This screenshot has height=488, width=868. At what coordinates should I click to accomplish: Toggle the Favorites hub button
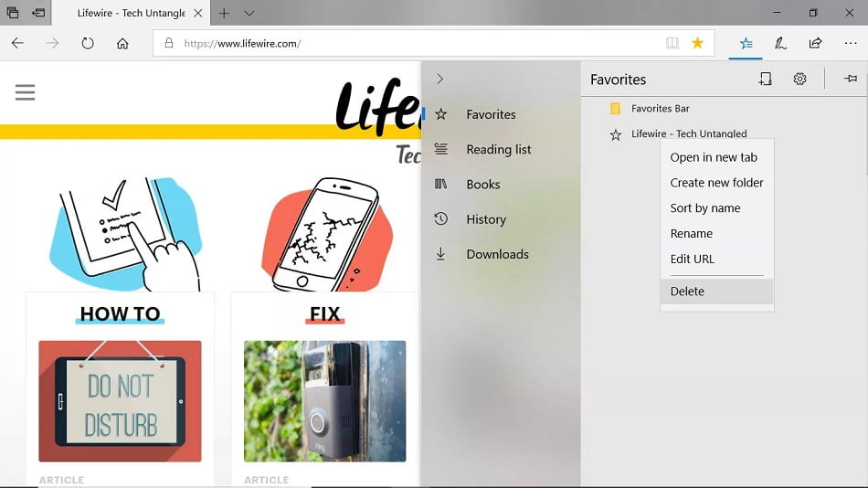click(746, 43)
